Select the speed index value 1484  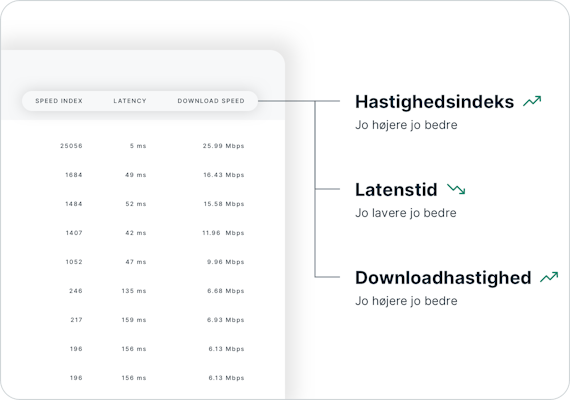(74, 204)
